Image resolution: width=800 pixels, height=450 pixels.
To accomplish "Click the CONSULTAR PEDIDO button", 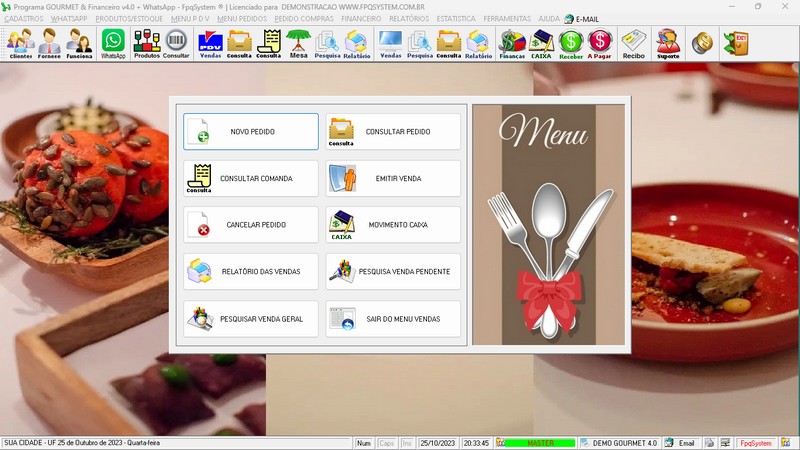I will point(393,132).
